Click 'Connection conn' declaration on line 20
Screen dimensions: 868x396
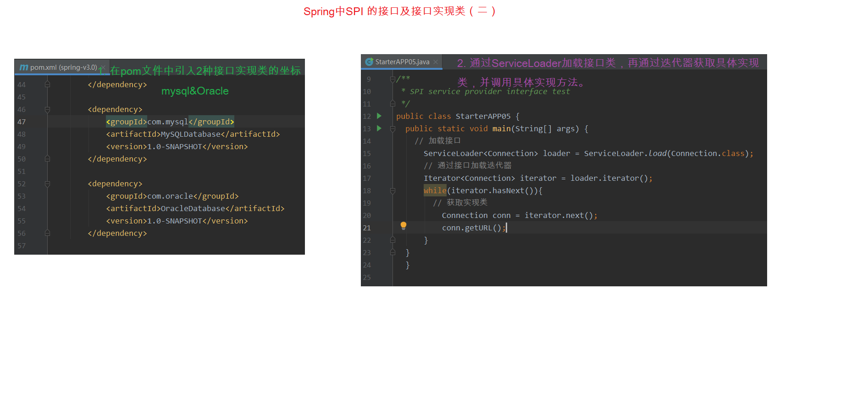476,215
